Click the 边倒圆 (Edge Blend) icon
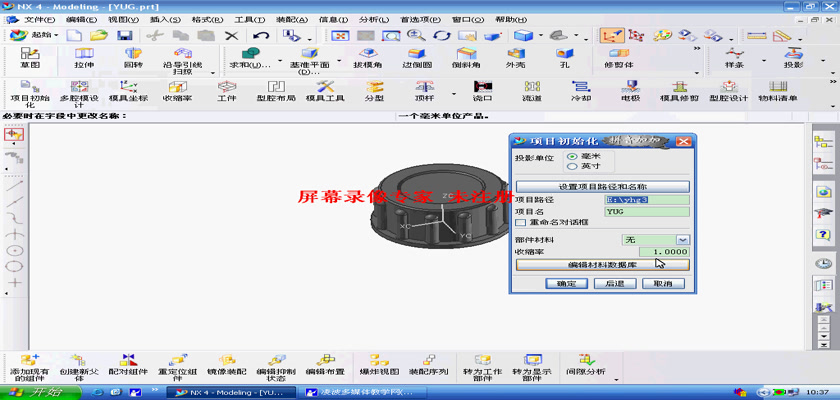This screenshot has height=400, width=840. [415, 57]
